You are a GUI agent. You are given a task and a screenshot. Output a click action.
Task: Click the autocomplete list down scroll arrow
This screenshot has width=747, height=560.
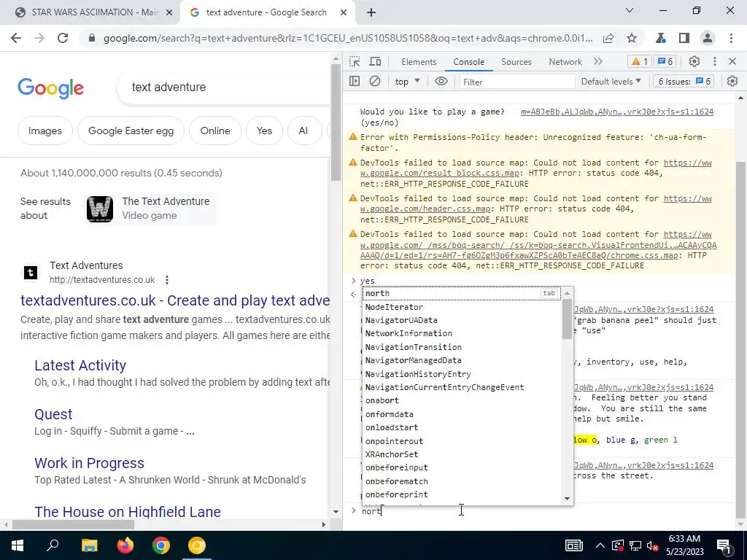click(567, 499)
